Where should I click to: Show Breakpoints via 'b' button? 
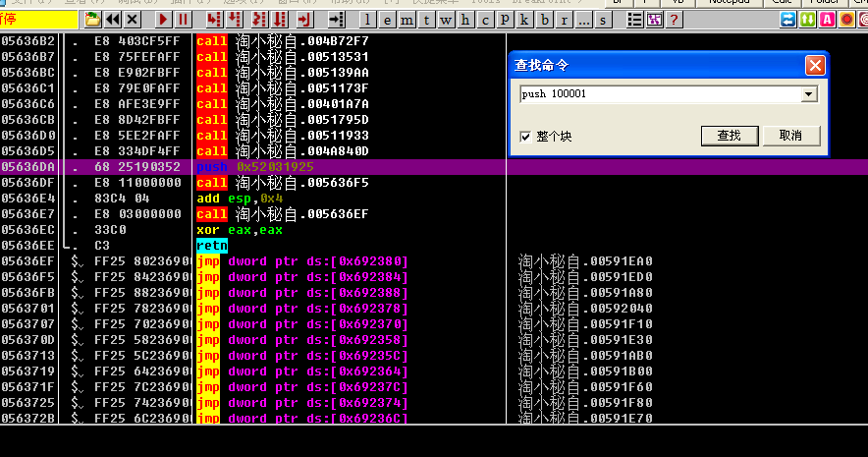tap(545, 20)
